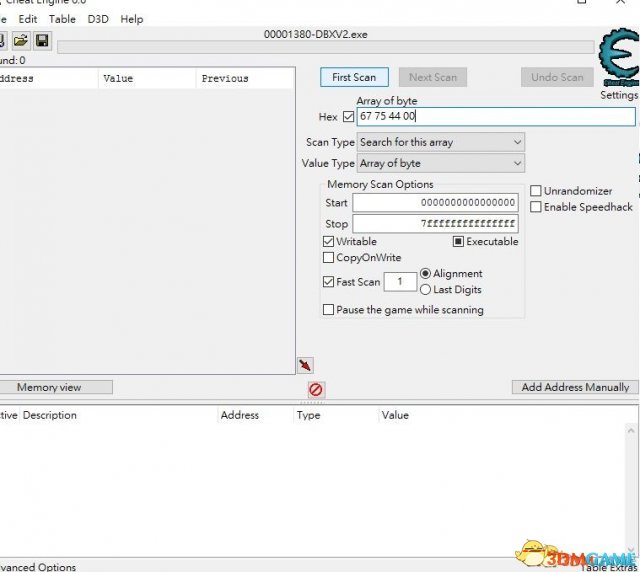The height and width of the screenshot is (572, 640).
Task: Click the address table scrollbar up arrow
Action: (x=631, y=430)
